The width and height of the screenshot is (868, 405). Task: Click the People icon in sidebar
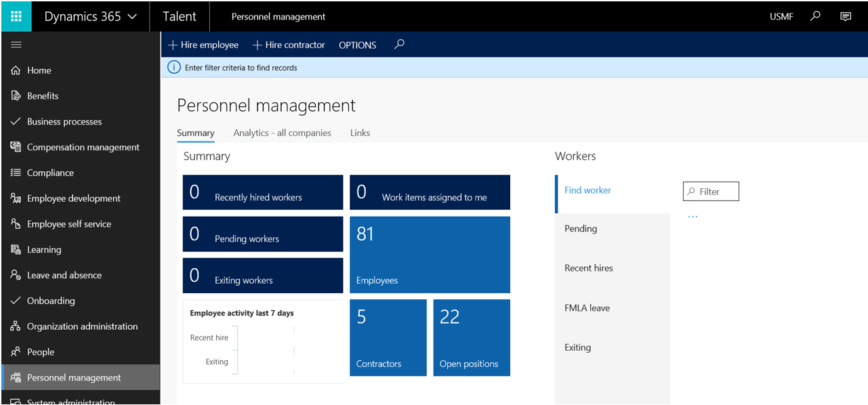click(16, 352)
